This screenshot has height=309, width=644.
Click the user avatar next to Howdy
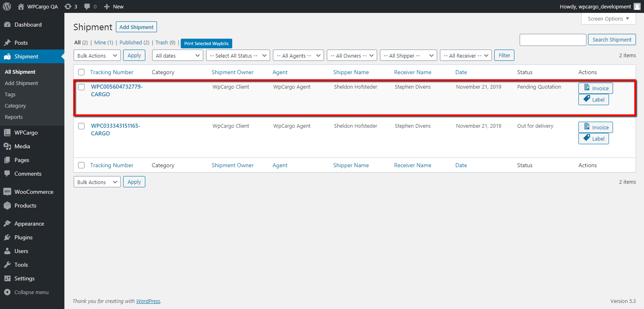[637, 6]
